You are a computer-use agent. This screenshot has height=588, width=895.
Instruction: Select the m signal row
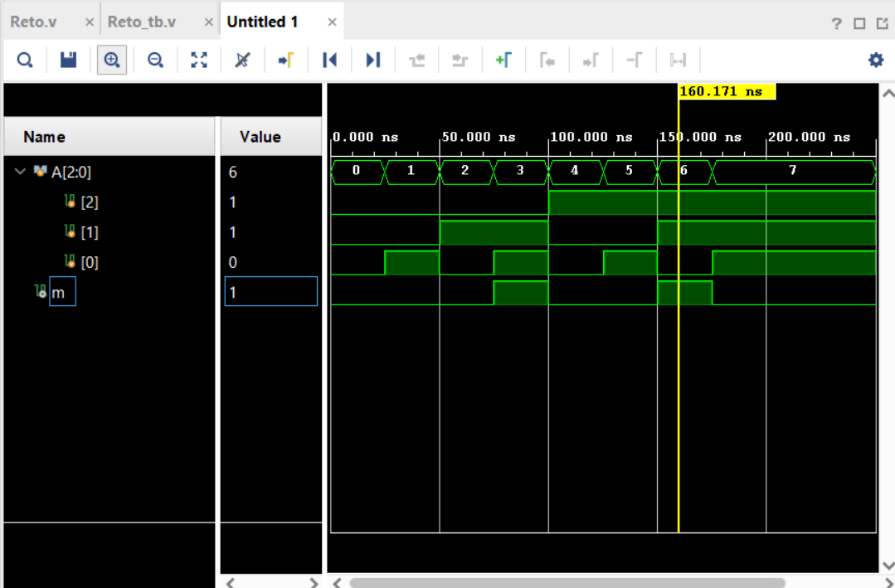[62, 292]
